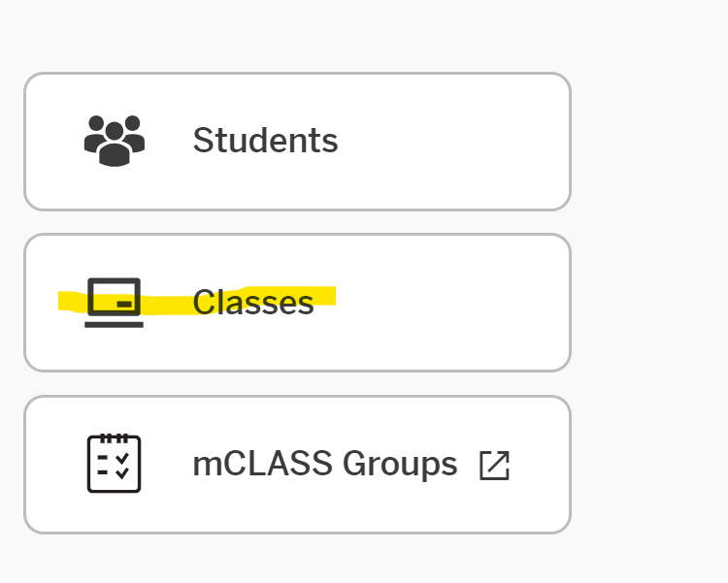Click the Classes laptop screen icon
The width and height of the screenshot is (728, 583).
[115, 303]
